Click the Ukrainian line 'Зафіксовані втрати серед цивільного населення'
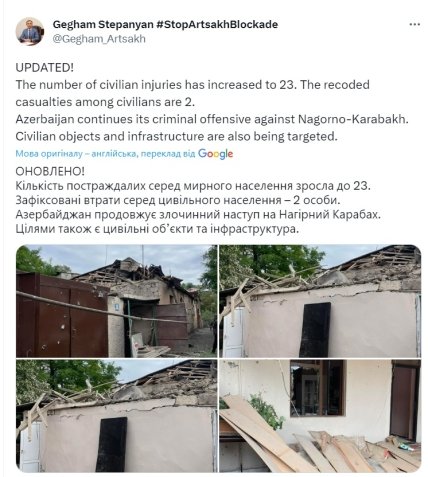428x477 pixels. [177, 200]
